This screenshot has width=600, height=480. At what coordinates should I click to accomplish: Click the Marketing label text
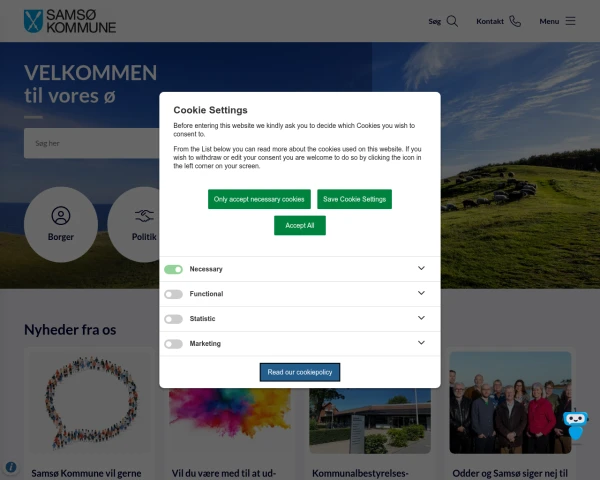pyautogui.click(x=205, y=344)
